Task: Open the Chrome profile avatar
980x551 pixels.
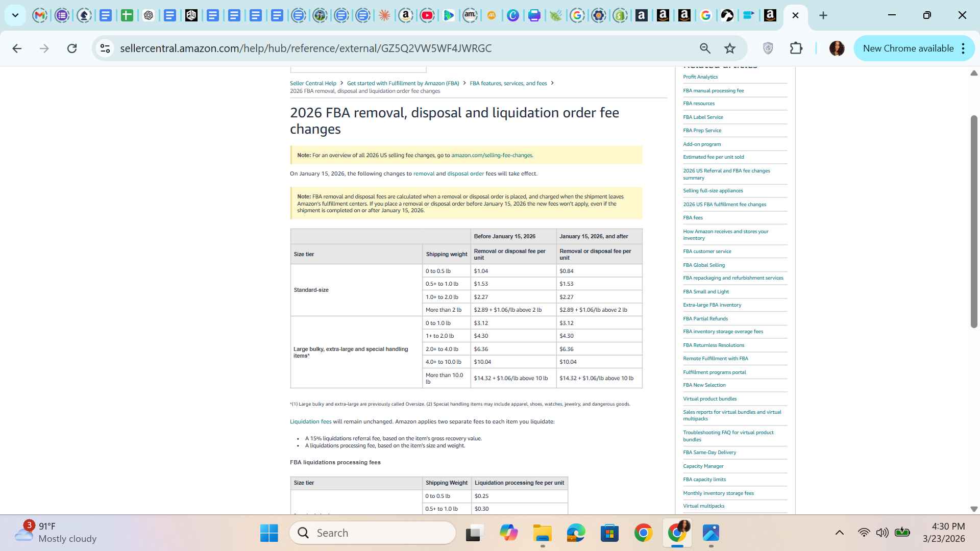Action: [x=837, y=48]
